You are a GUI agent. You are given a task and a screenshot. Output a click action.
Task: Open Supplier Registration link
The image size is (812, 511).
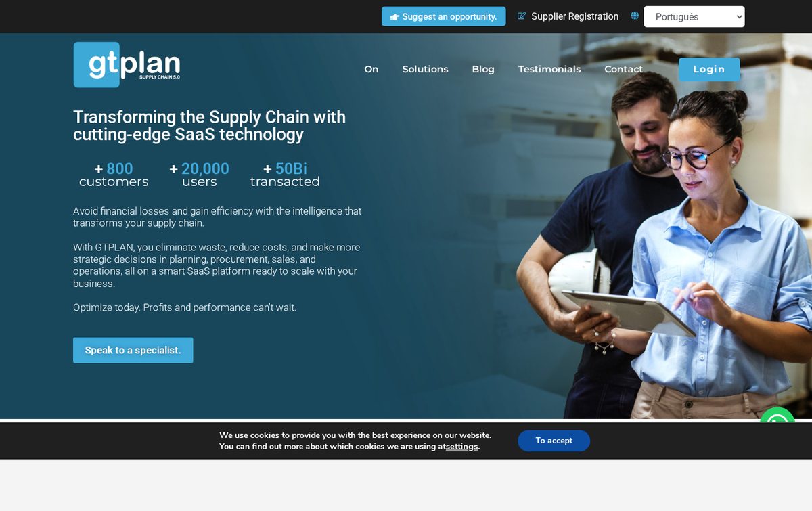click(574, 16)
